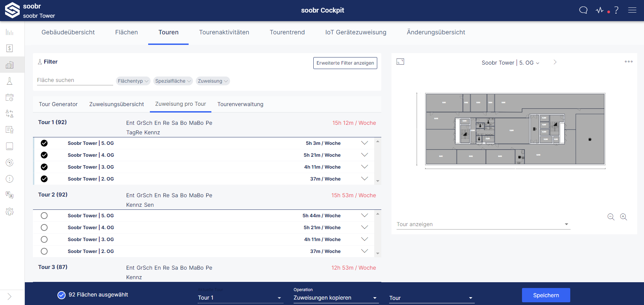Click Tour 2 list scrollbar up arrow
This screenshot has width=644, height=305.
[x=378, y=214]
